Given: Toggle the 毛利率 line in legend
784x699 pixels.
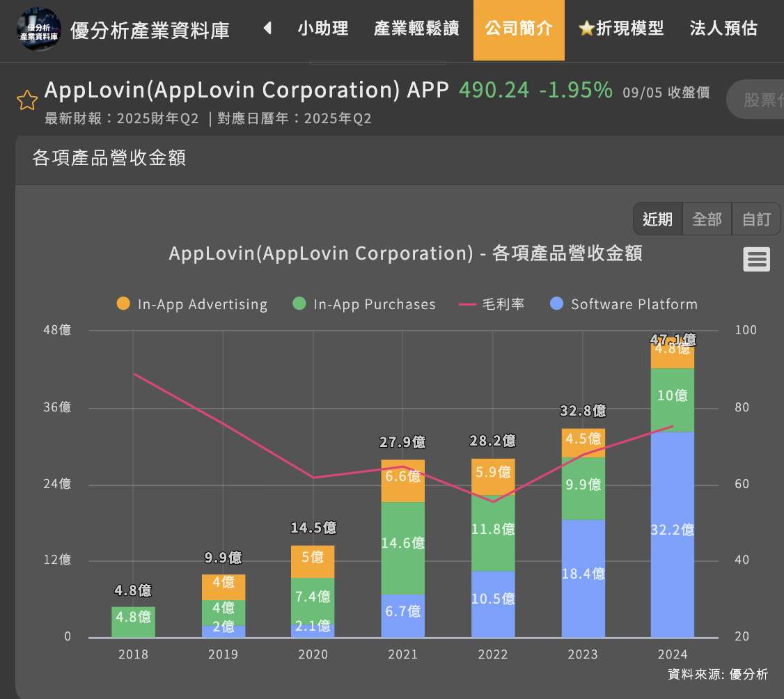Looking at the screenshot, I should pyautogui.click(x=492, y=304).
